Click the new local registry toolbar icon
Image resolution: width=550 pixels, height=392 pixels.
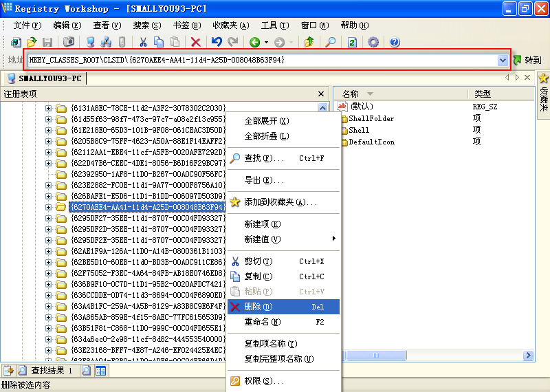16,42
